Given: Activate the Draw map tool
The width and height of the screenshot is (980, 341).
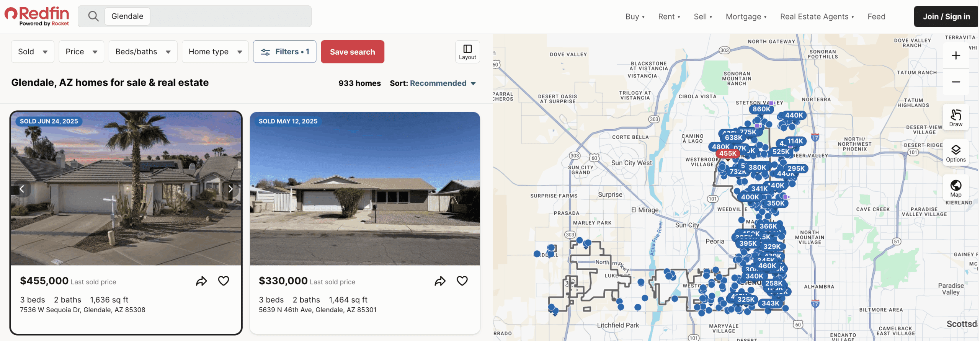Looking at the screenshot, I should tap(955, 117).
